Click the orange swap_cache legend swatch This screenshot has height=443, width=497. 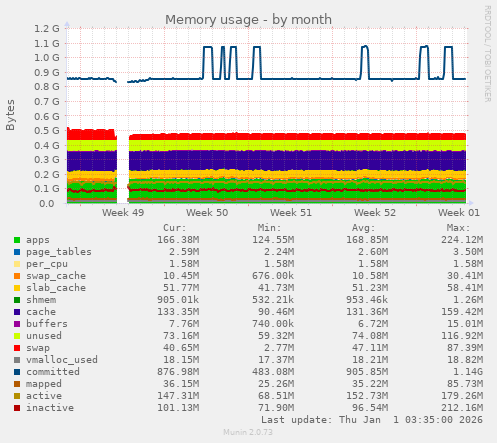tap(17, 276)
